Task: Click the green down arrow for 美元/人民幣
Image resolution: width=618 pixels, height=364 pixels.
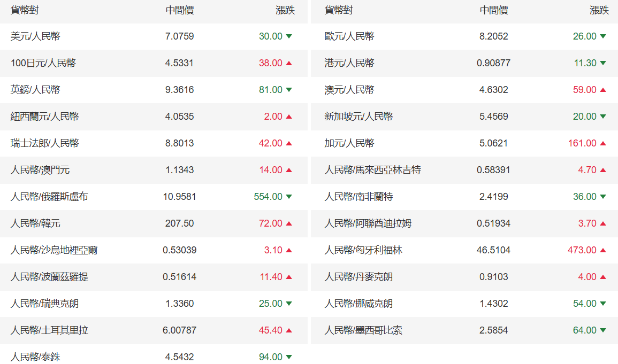Action: pos(289,36)
